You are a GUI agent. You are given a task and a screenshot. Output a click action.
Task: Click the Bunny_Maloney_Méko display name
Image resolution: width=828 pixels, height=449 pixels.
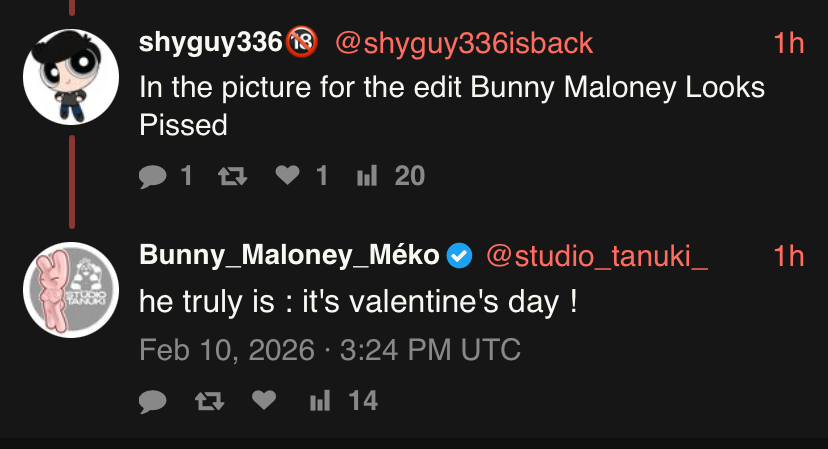coord(289,256)
